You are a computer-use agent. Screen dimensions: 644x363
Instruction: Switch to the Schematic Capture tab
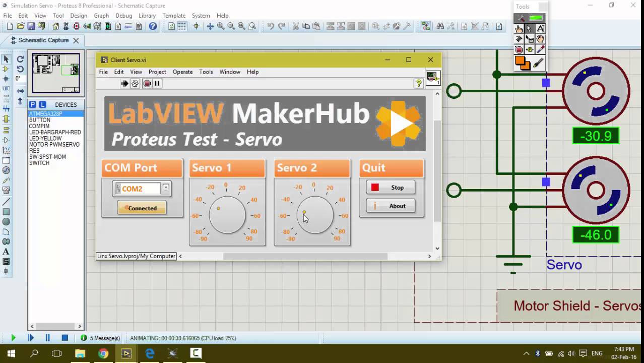pos(43,40)
